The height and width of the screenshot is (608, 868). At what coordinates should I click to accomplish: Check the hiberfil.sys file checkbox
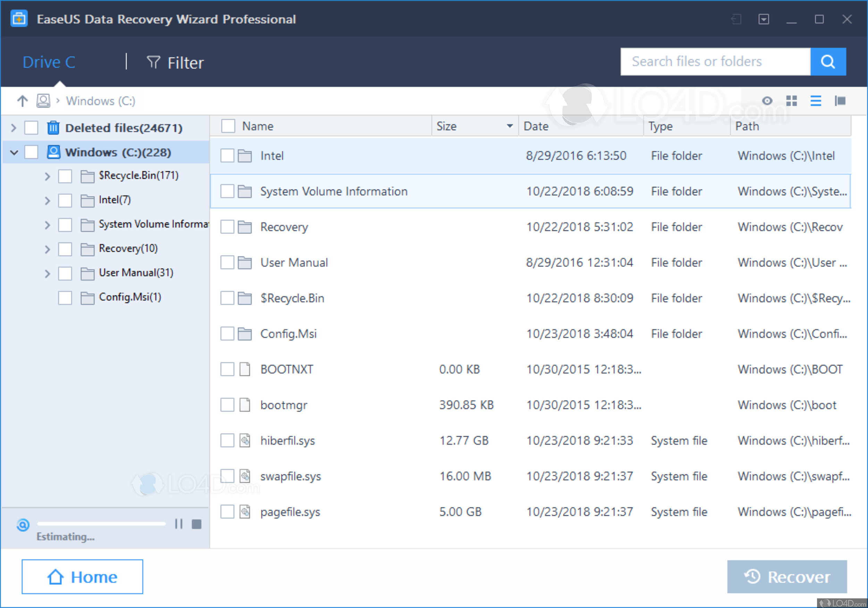[227, 440]
